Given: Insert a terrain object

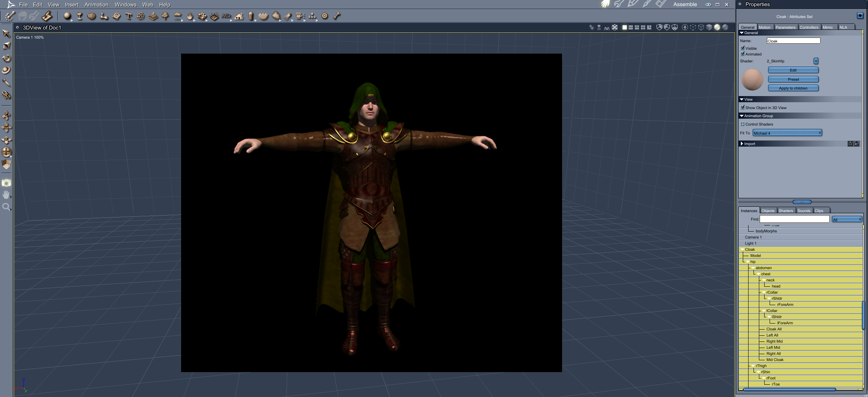Looking at the screenshot, I should [x=153, y=16].
